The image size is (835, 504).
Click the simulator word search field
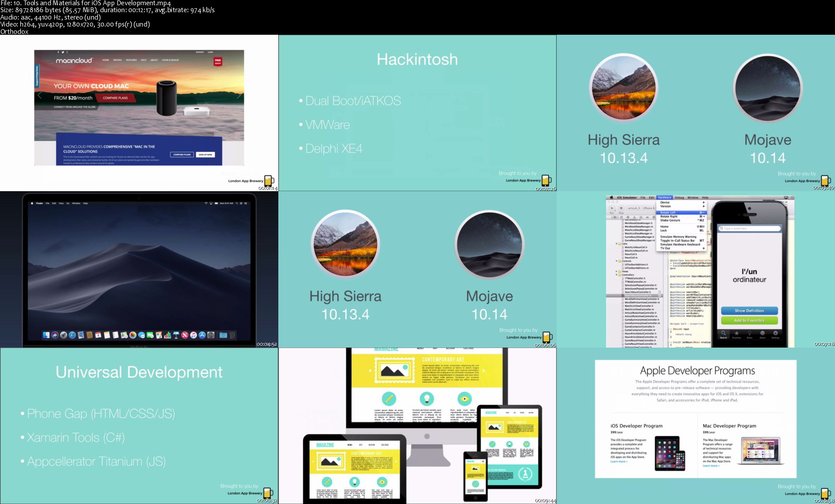click(749, 229)
